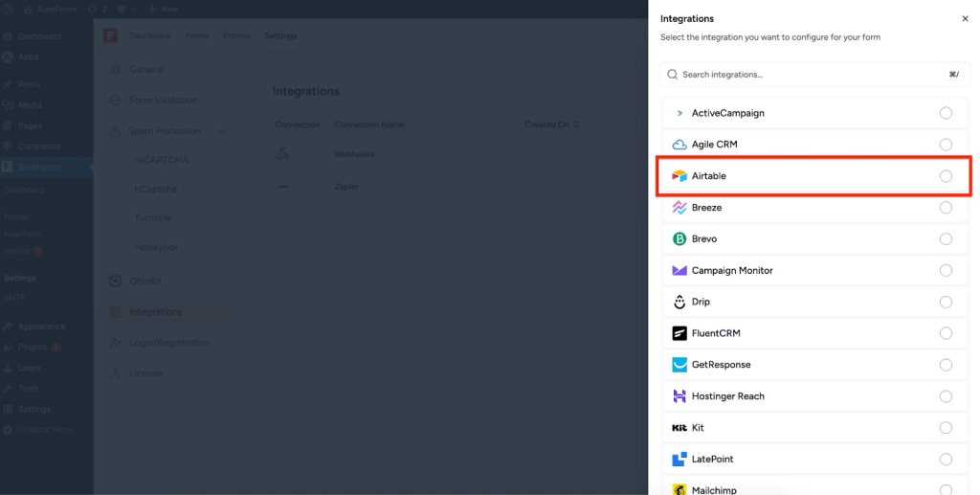Open Plugins in the WordPress sidebar

(33, 347)
